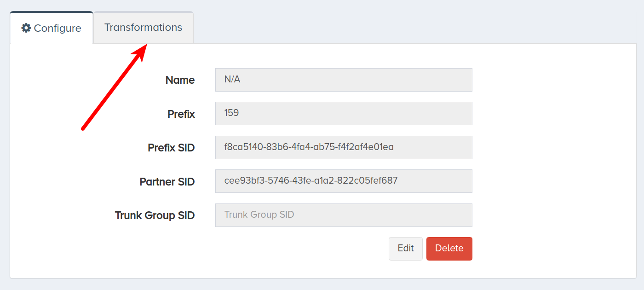Focus the Name field showing N/A
The height and width of the screenshot is (290, 644).
pos(344,80)
